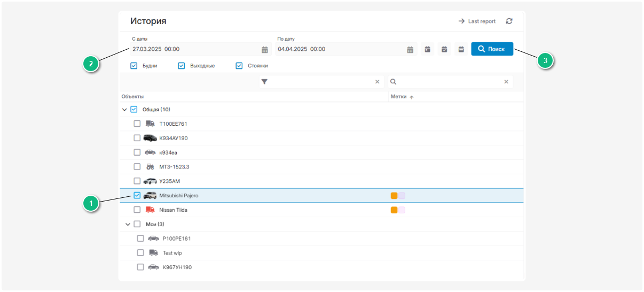Select the МТЗ-1523.3 tractor row
Screen dimensions: 644x292
[x=174, y=167]
